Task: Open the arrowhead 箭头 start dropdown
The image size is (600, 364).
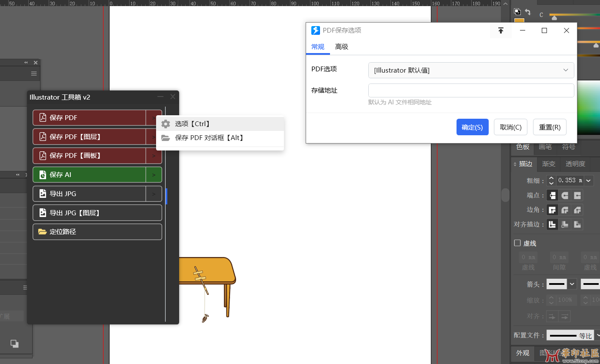Action: tap(572, 284)
